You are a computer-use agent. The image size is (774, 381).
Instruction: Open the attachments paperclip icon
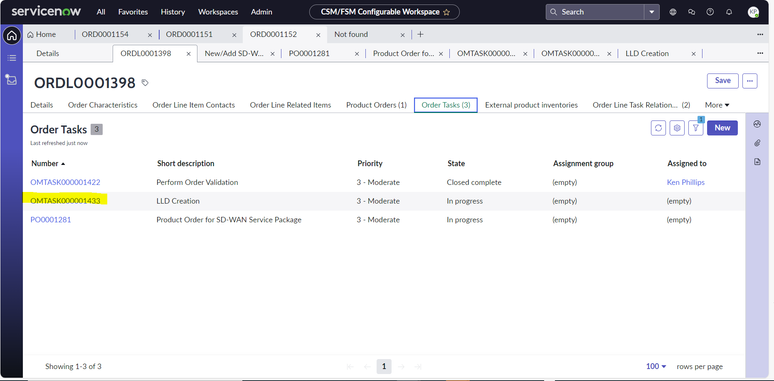(757, 143)
